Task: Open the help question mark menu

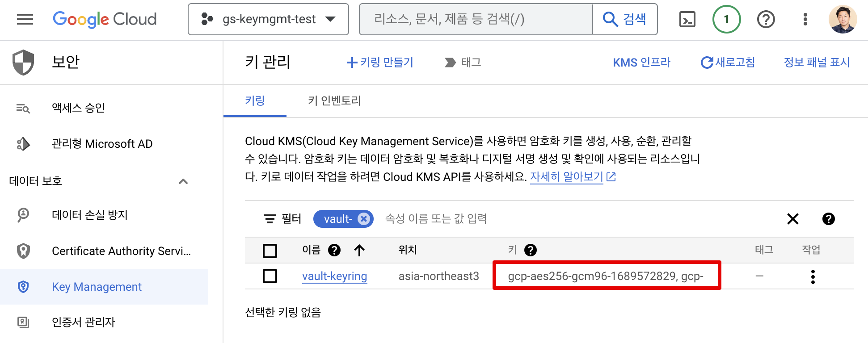Action: click(x=766, y=19)
